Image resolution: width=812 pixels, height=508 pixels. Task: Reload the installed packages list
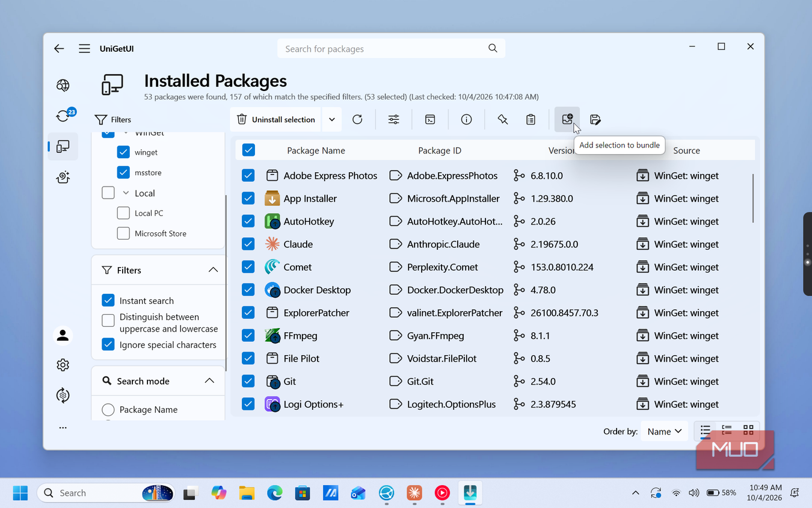[357, 119]
